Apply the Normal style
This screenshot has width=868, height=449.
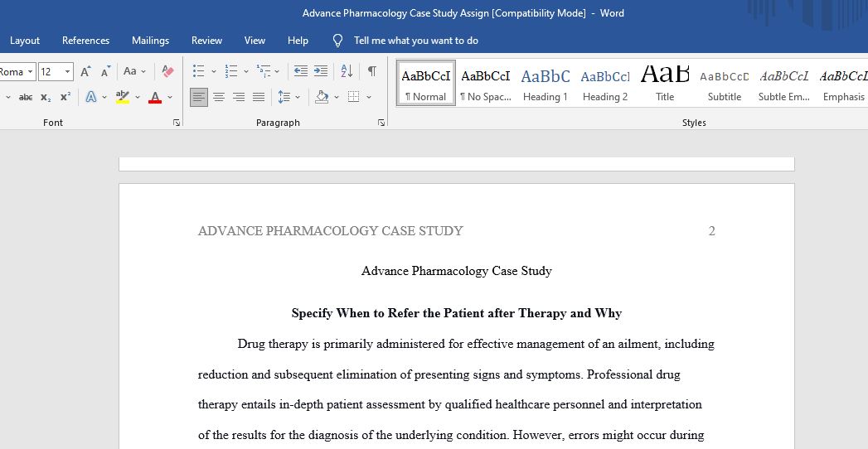click(x=425, y=84)
